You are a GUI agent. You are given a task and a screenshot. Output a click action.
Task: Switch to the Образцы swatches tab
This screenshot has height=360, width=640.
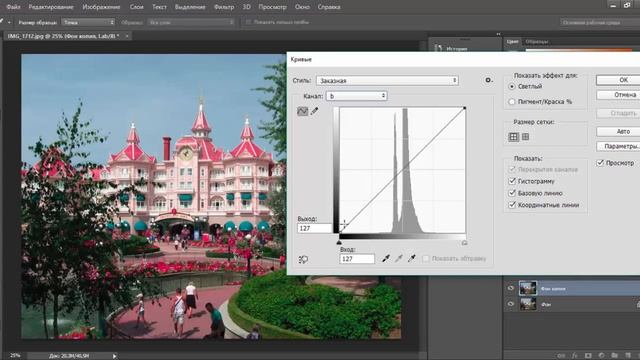point(537,42)
